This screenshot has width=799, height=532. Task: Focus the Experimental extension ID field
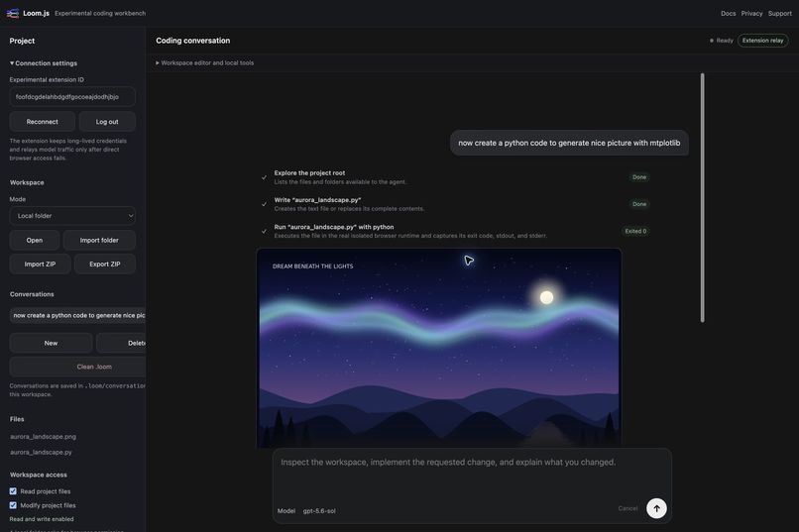(72, 97)
